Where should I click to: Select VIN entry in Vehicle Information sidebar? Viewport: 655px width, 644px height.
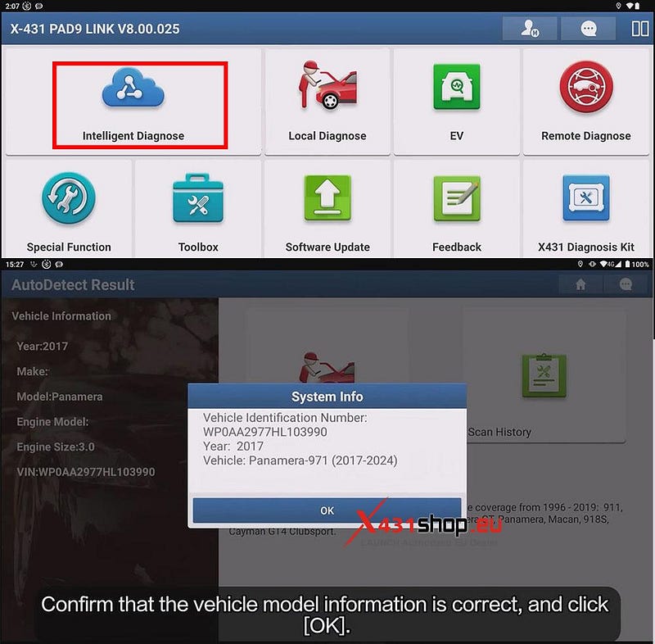pyautogui.click(x=86, y=472)
